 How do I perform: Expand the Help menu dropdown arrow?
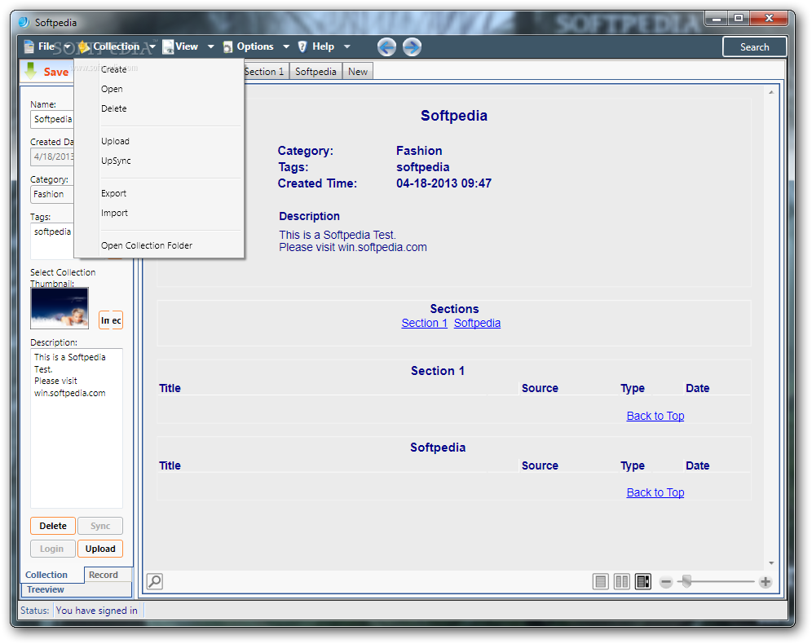click(347, 46)
